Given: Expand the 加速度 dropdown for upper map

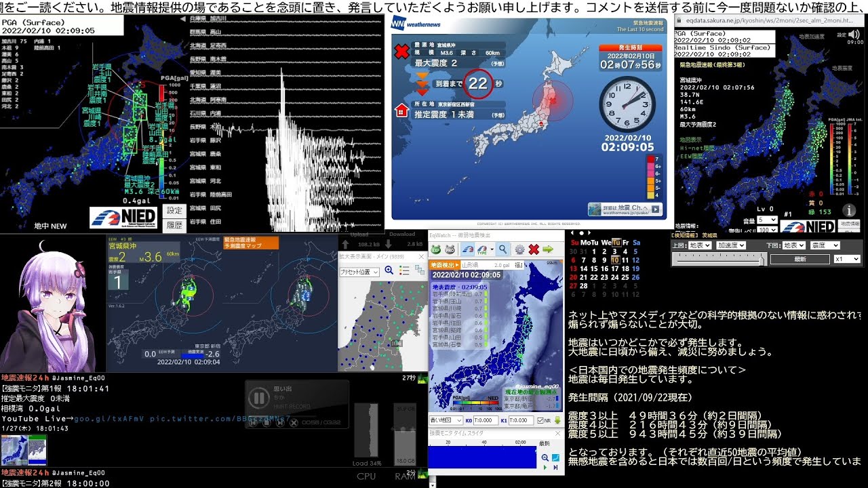Looking at the screenshot, I should pyautogui.click(x=732, y=245).
